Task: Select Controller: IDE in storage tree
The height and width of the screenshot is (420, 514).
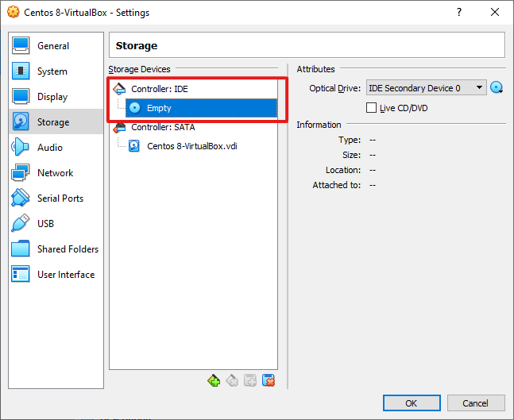Action: pos(160,89)
